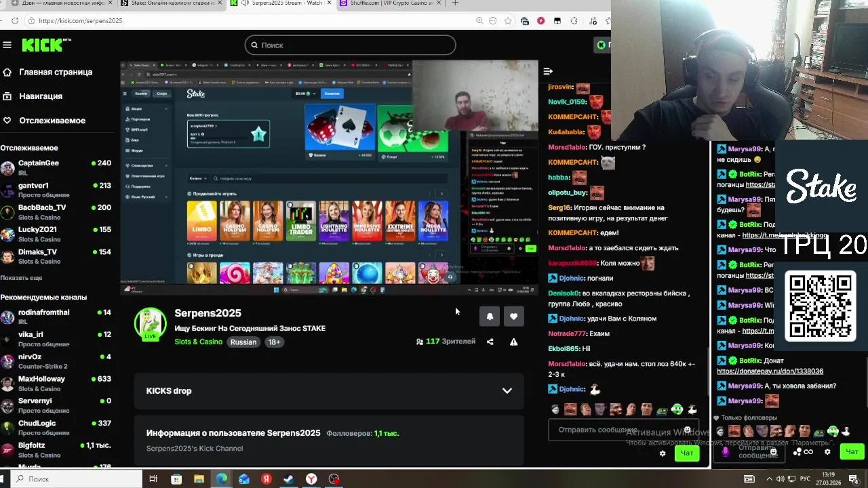868x488 pixels.
Task: Show hidden tray icons chevron
Action: [x=770, y=479]
